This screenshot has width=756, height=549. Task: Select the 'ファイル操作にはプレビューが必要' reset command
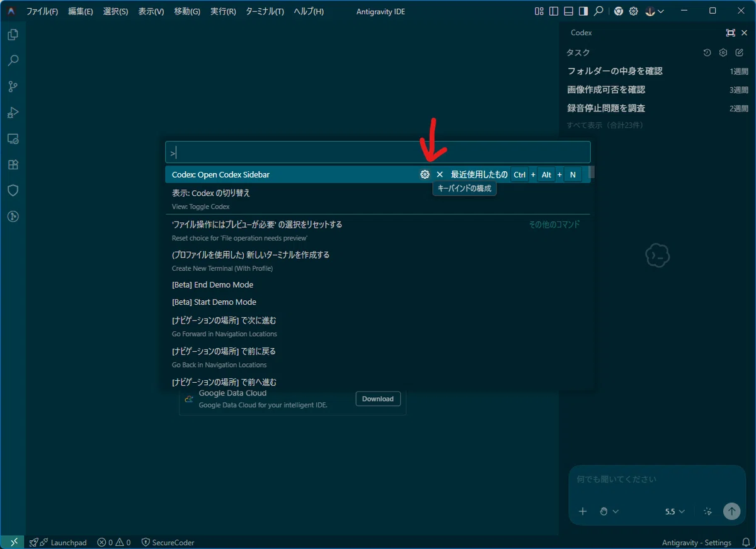[377, 230]
